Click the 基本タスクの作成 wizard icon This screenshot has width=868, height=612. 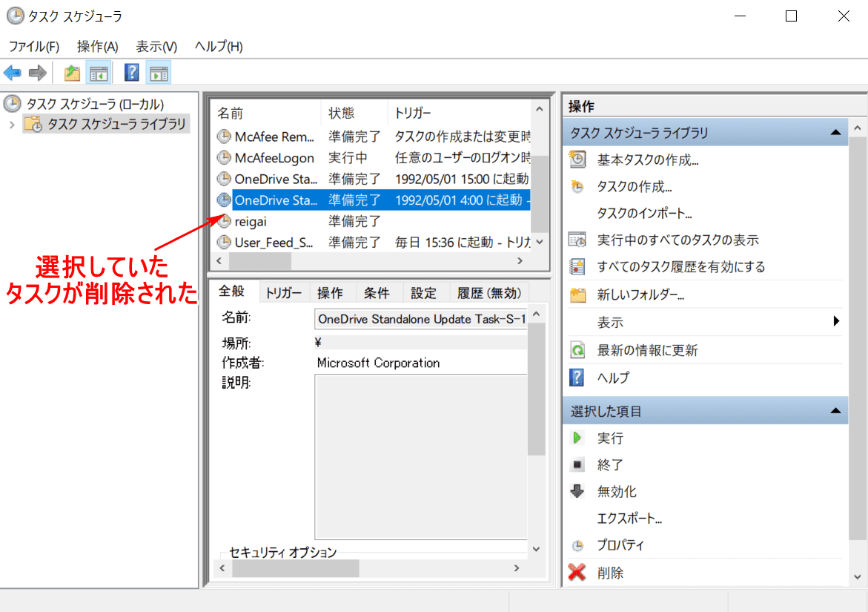(x=577, y=159)
